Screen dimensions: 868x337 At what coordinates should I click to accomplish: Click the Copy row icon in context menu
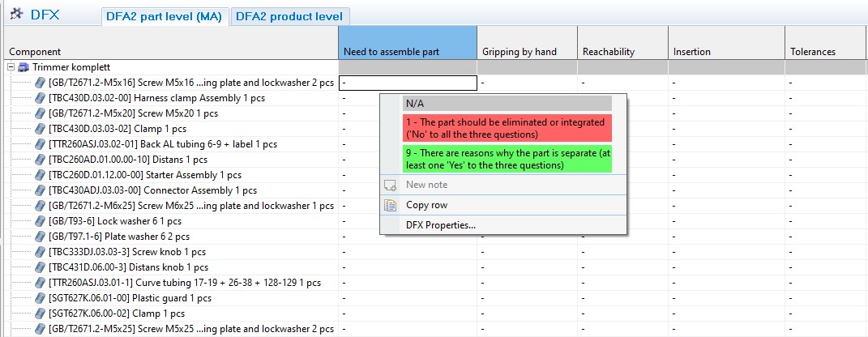click(391, 205)
